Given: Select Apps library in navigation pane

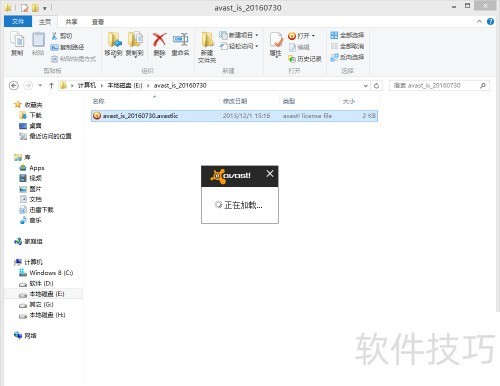Looking at the screenshot, I should click(37, 168).
